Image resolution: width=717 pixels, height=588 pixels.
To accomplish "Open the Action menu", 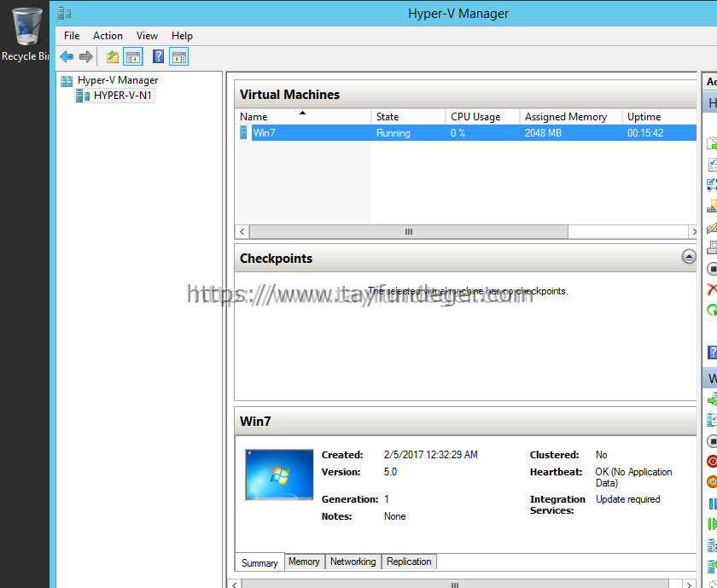I will [x=108, y=36].
